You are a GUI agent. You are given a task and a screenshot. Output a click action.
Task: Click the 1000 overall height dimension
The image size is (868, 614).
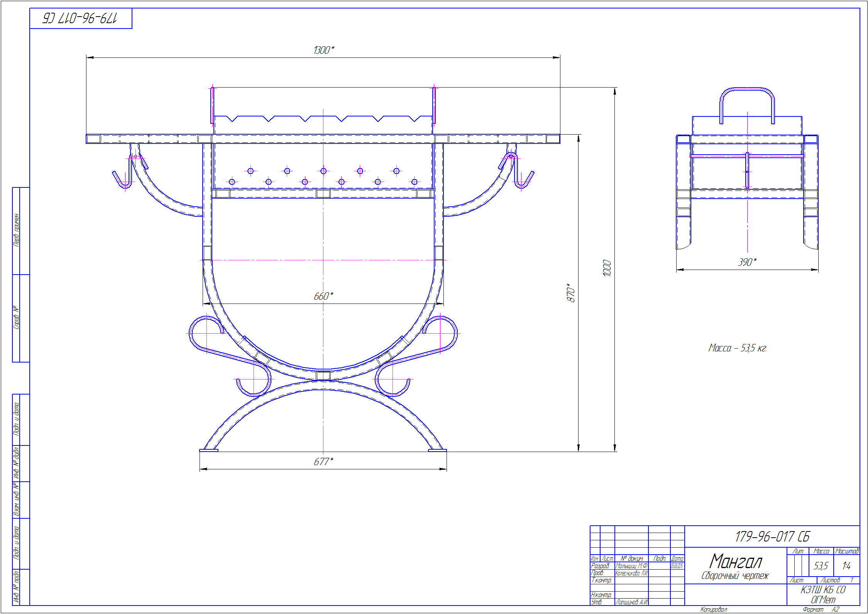[x=607, y=268]
